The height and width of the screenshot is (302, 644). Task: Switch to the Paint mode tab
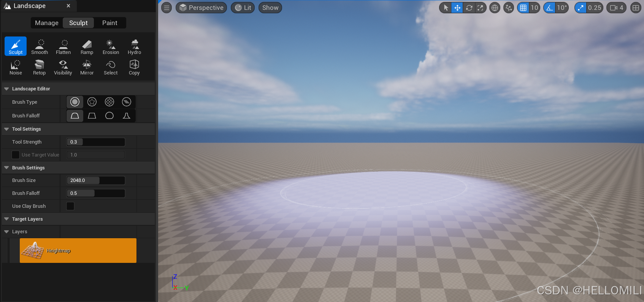pos(110,23)
